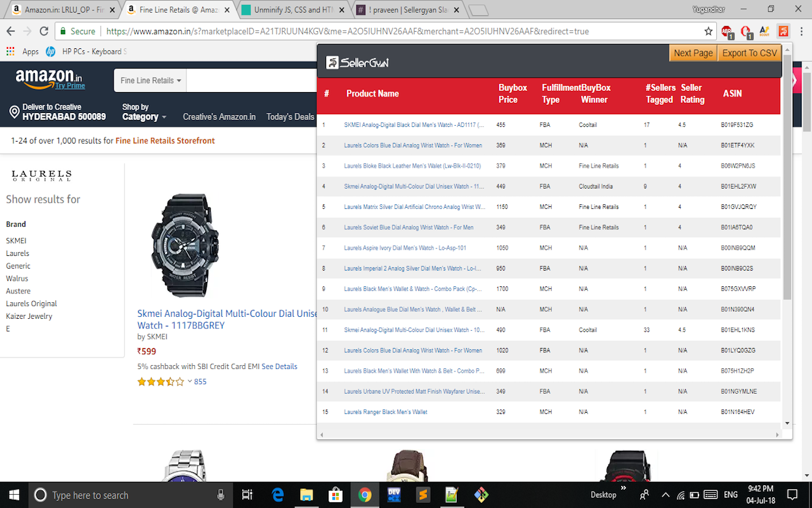Launch Microsoft Edge from the taskbar

coord(277,495)
